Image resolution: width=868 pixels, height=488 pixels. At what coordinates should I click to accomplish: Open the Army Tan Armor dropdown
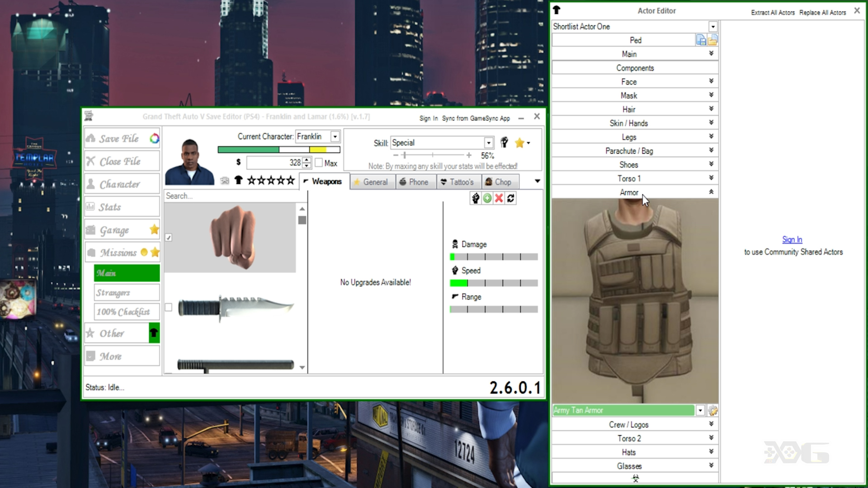click(700, 410)
